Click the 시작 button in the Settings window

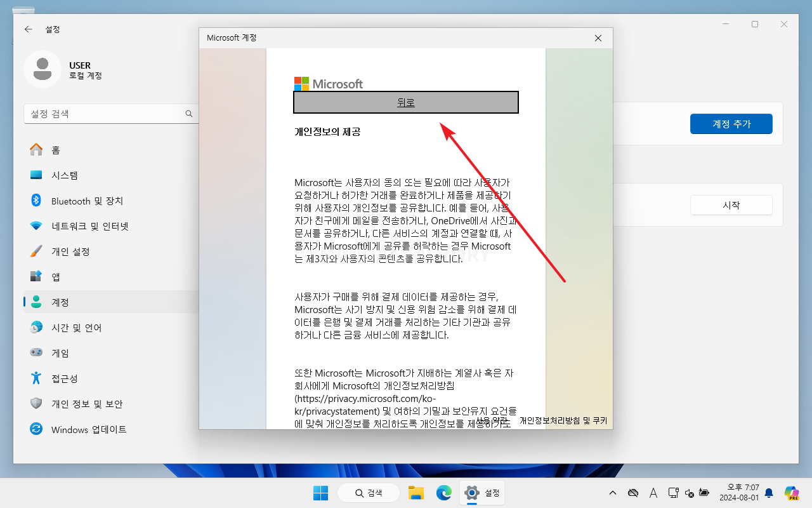click(x=731, y=205)
